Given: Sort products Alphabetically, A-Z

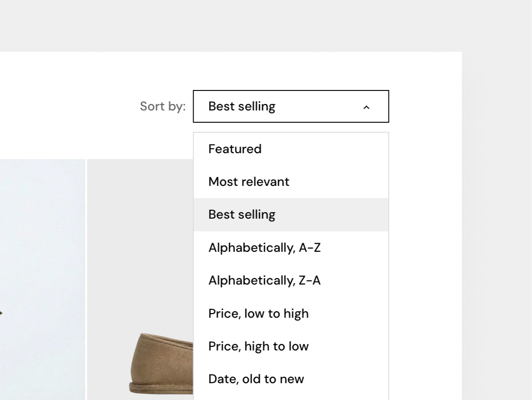Looking at the screenshot, I should (291, 248).
